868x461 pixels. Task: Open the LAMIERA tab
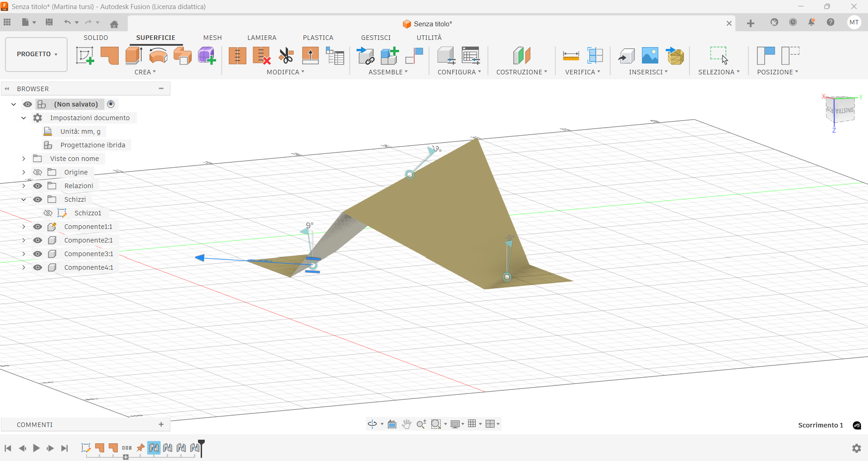(x=261, y=38)
